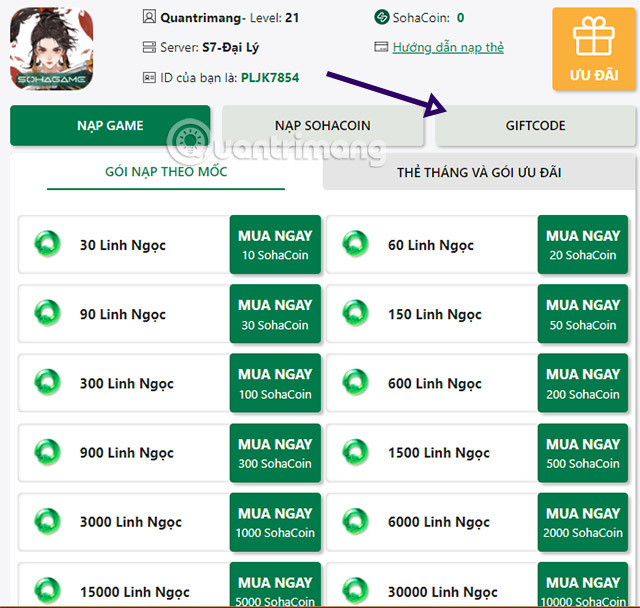Buy 600 Linh Ngọc for 200 SohaCoin
Screen dimensions: 640x608
point(583,383)
